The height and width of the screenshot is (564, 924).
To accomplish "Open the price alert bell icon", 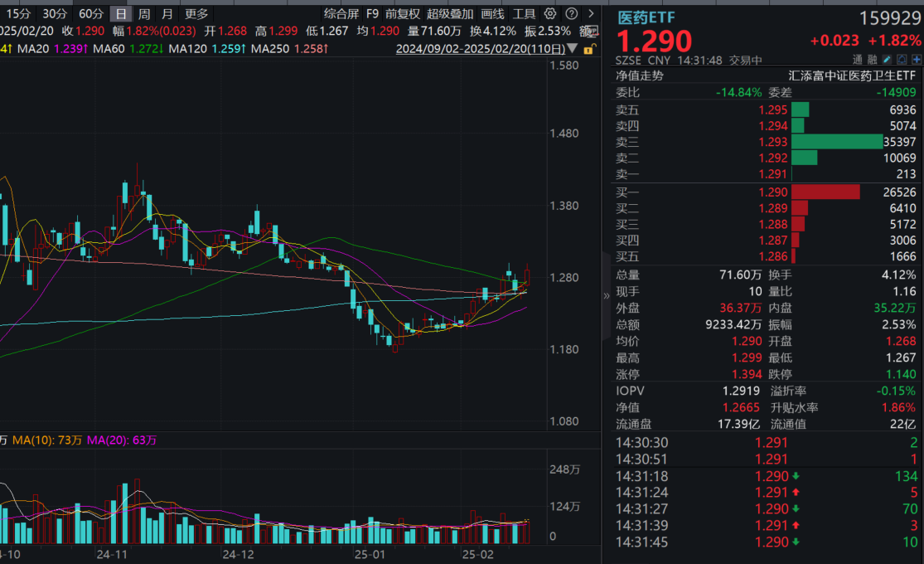I will coord(902,59).
